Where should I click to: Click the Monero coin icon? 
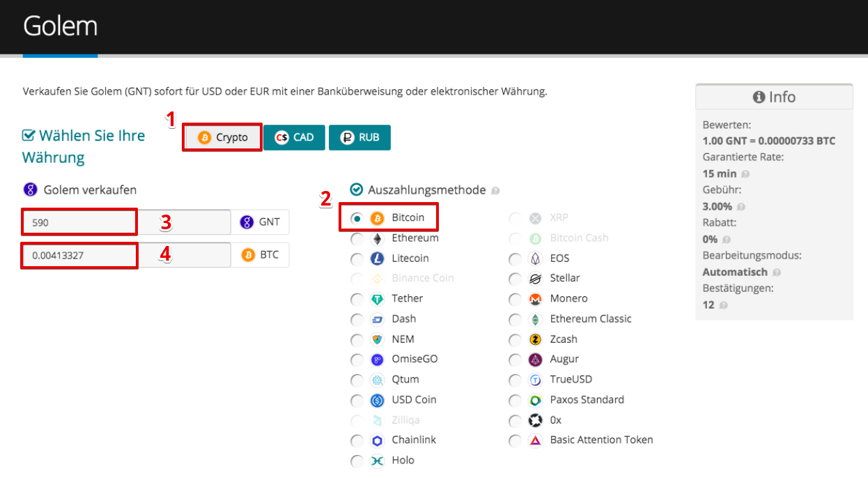[536, 299]
